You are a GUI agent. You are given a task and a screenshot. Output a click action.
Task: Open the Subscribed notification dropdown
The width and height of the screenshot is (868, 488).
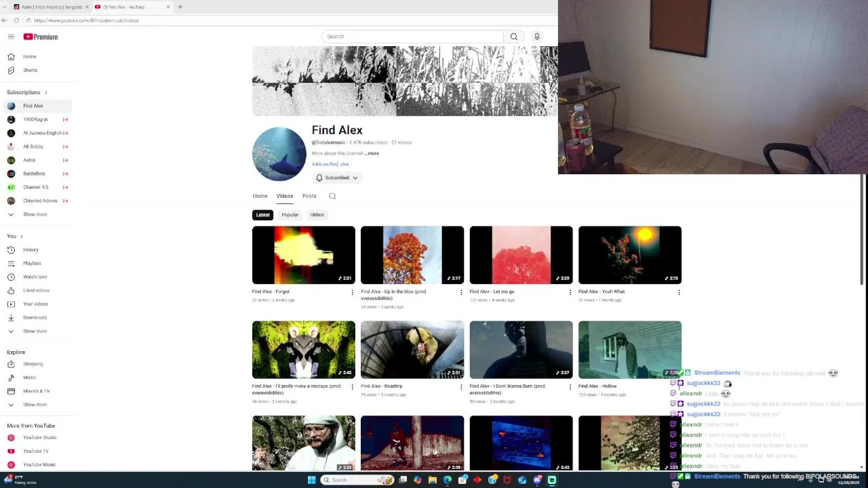pyautogui.click(x=337, y=178)
